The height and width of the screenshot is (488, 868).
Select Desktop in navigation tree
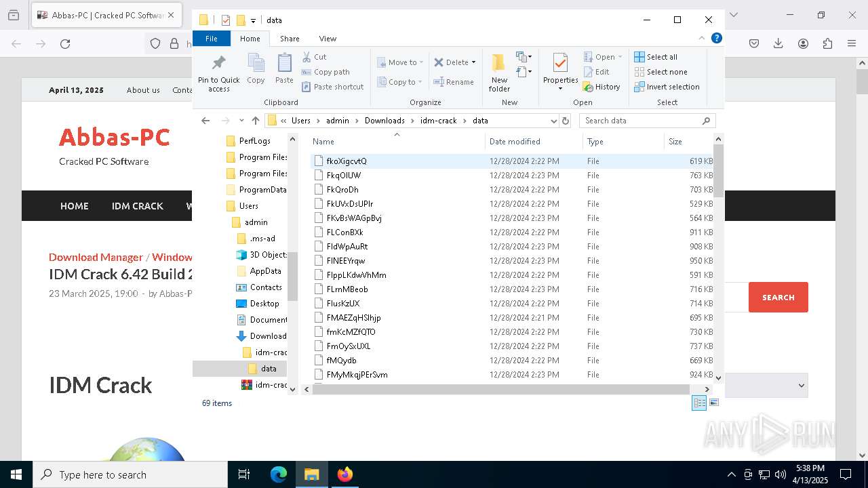[264, 304]
